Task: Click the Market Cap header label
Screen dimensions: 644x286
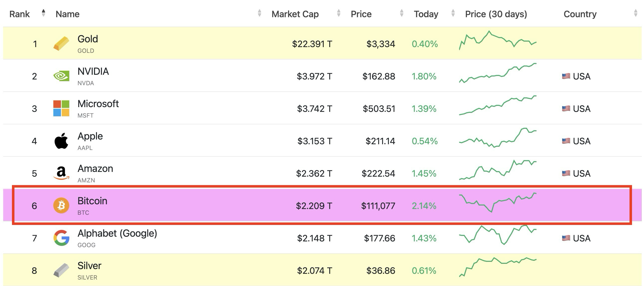Action: [x=295, y=14]
